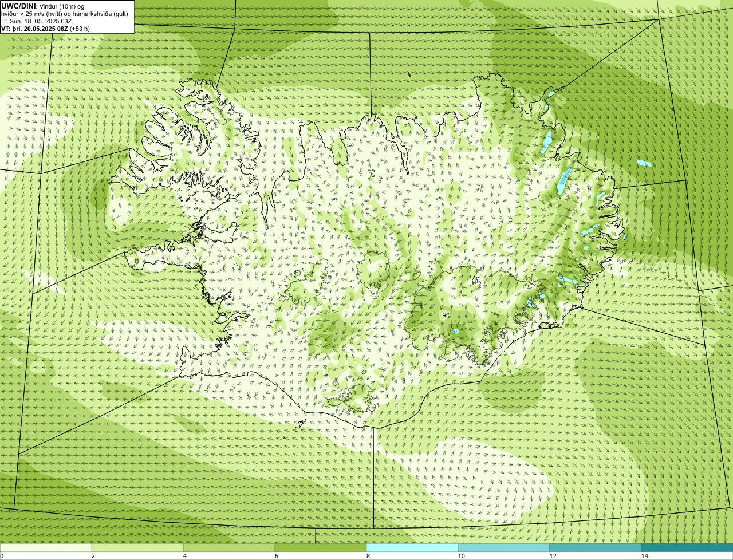Click the scale label '8'
The height and width of the screenshot is (560, 733).
(x=368, y=556)
